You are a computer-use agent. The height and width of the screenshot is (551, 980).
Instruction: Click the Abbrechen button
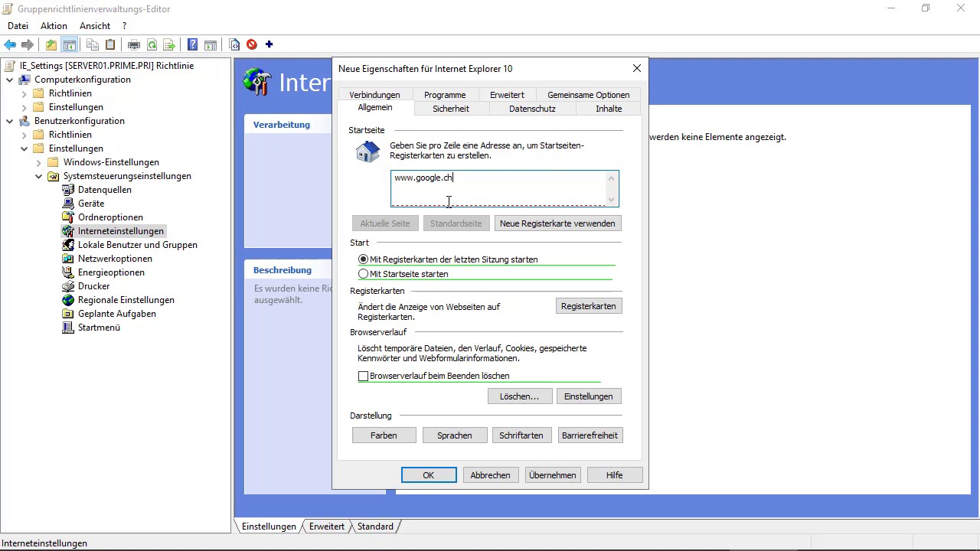click(x=490, y=475)
